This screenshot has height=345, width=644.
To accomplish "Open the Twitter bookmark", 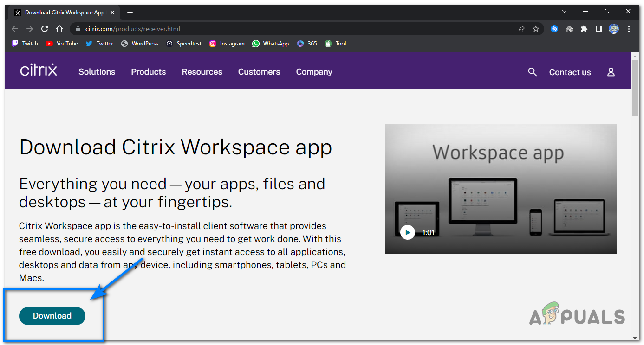I will (x=99, y=44).
